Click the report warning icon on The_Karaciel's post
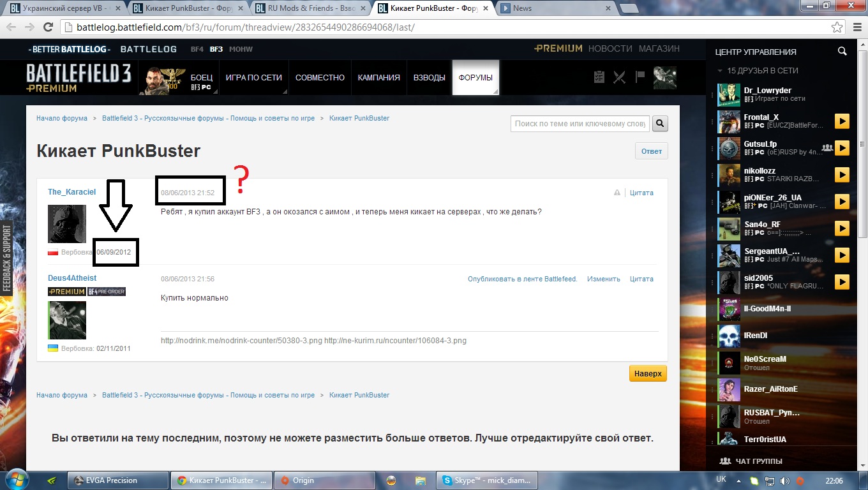The image size is (868, 490). click(617, 193)
